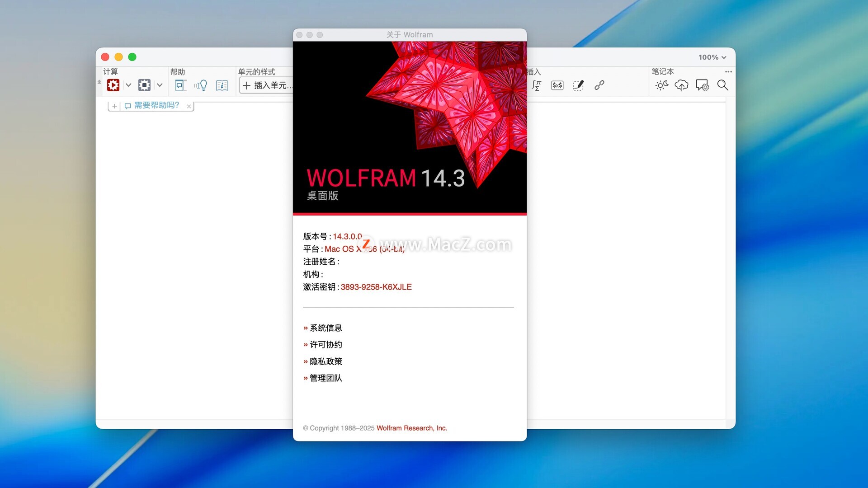The height and width of the screenshot is (488, 868).
Task: Click the lightbulb suggestions icon
Action: pyautogui.click(x=201, y=85)
